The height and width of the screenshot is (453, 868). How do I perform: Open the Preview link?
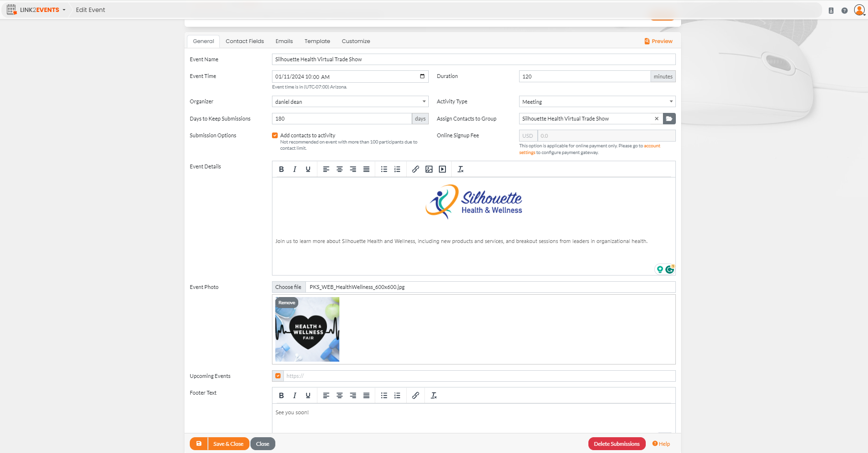659,41
